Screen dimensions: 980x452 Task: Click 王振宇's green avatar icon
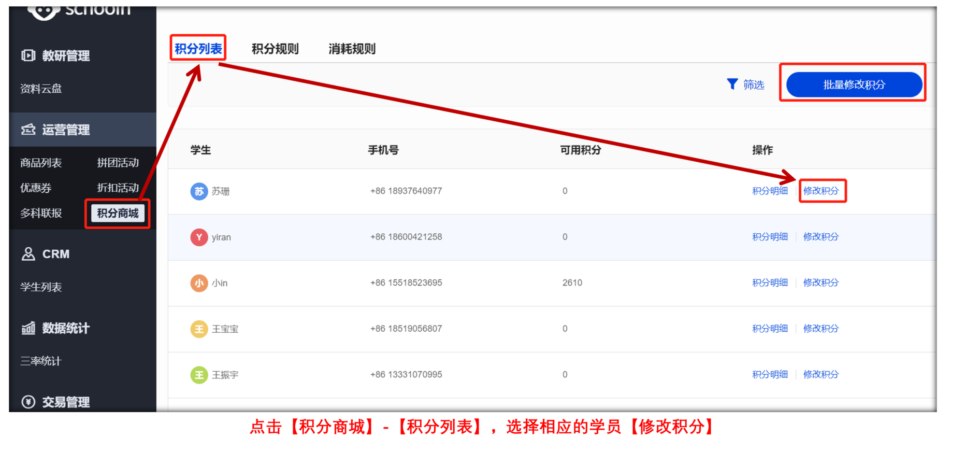point(199,375)
